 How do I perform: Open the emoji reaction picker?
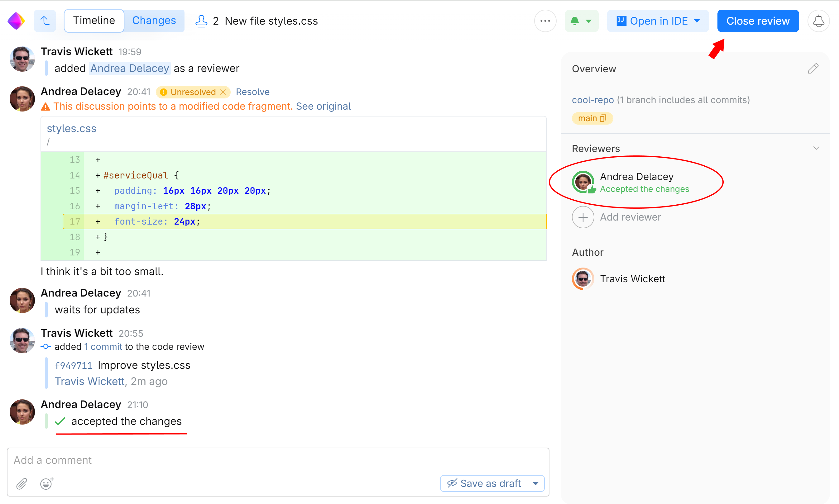click(x=46, y=484)
